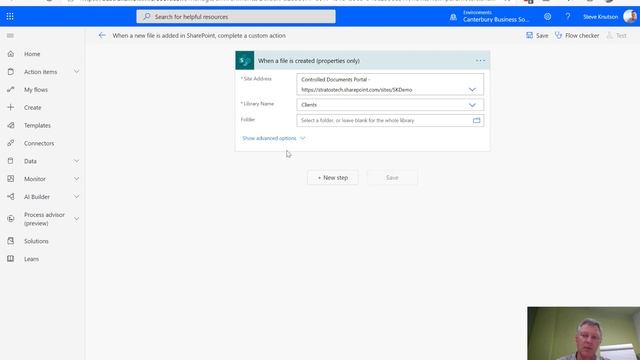
Task: Expand the Action items chevron
Action: tap(76, 72)
